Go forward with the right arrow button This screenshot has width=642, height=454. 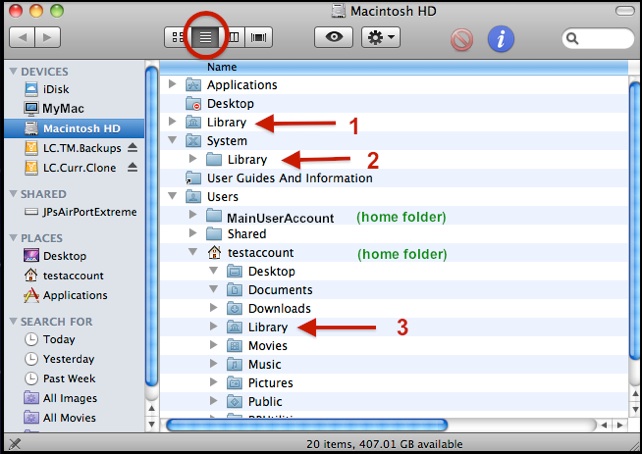pyautogui.click(x=47, y=38)
